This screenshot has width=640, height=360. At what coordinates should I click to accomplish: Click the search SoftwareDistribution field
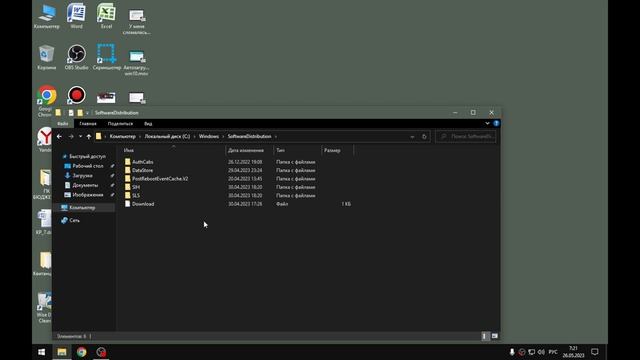pyautogui.click(x=466, y=136)
